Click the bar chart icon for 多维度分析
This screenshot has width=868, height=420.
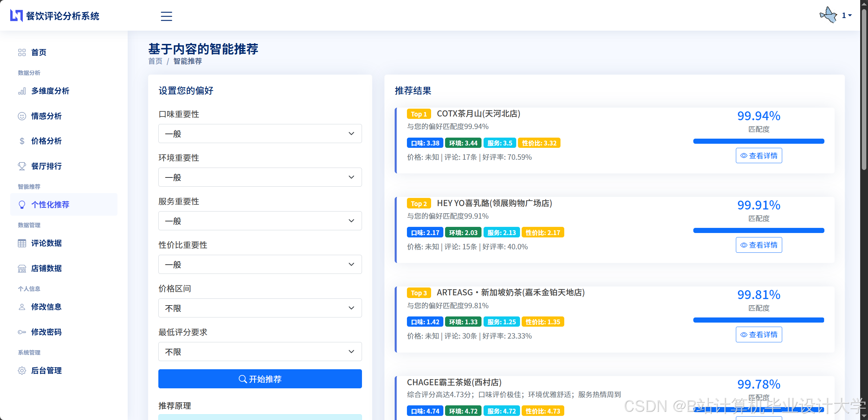click(x=22, y=91)
